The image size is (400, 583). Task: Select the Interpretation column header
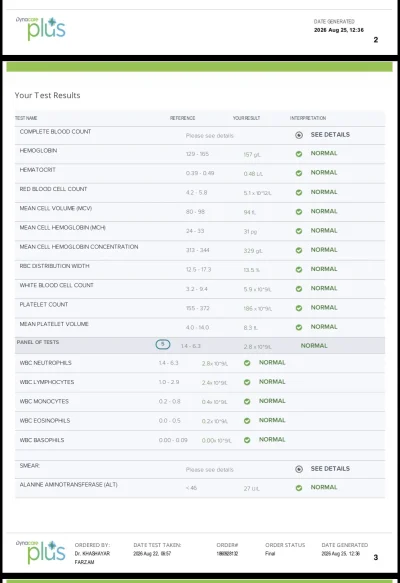(308, 118)
